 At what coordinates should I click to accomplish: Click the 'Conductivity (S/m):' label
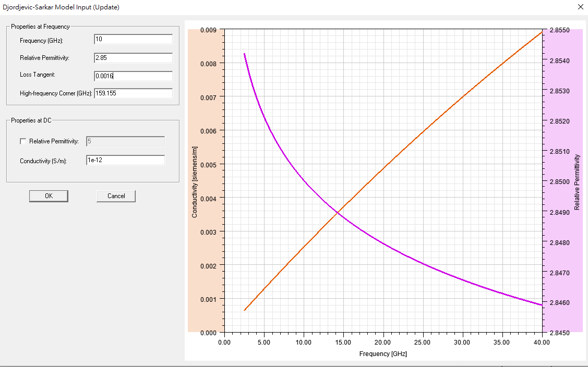(x=43, y=161)
